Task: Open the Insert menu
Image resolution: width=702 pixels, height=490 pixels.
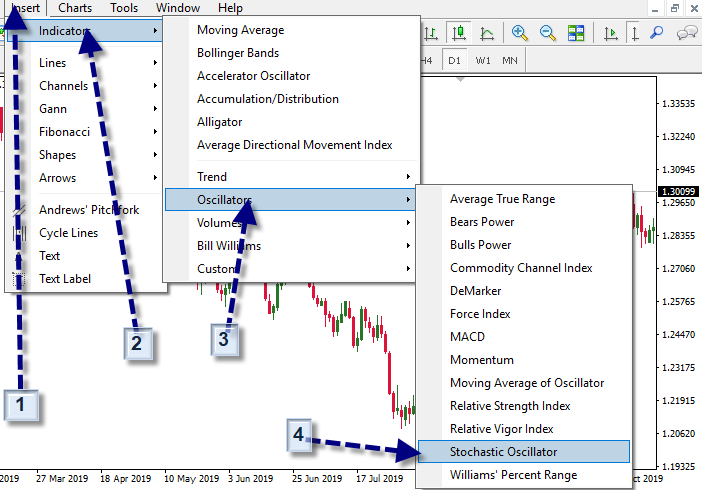Action: point(26,8)
